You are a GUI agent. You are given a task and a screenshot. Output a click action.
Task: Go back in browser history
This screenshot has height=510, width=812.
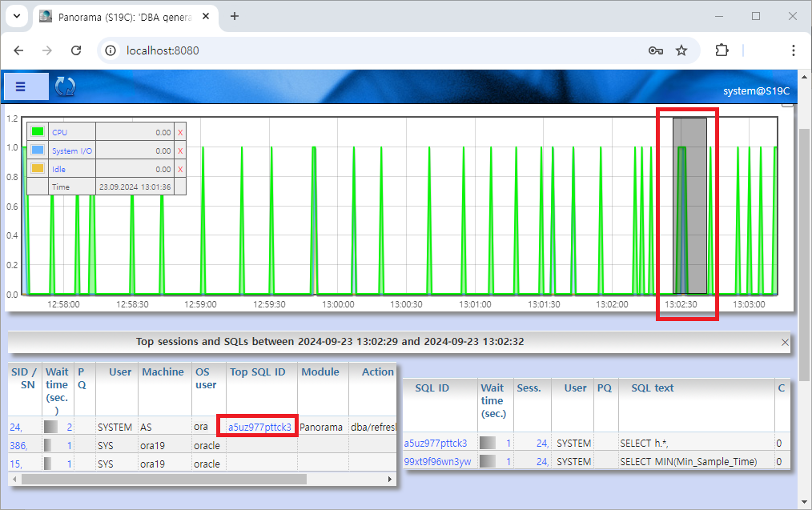(18, 50)
